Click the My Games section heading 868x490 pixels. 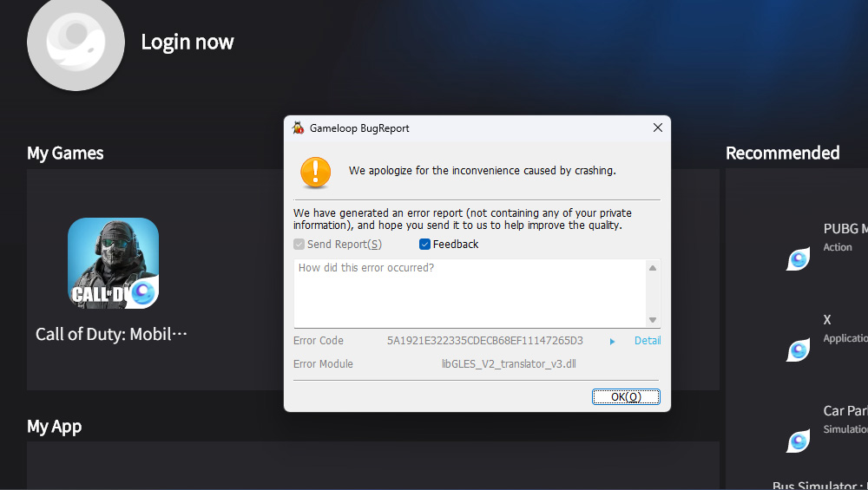pyautogui.click(x=65, y=154)
